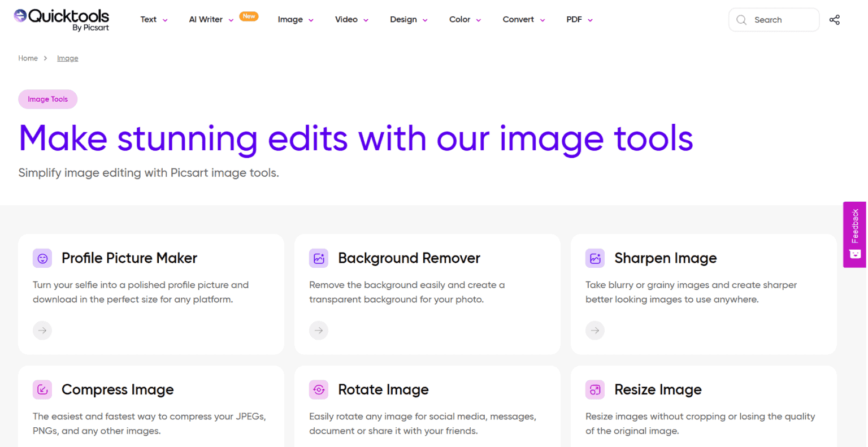This screenshot has width=868, height=447.
Task: Expand the PDF menu chevron
Action: coord(590,20)
